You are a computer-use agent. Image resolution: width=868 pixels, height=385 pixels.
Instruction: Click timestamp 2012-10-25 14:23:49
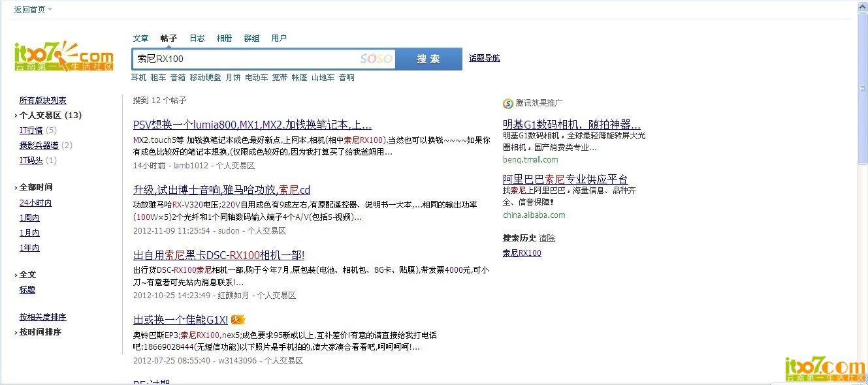tap(172, 296)
